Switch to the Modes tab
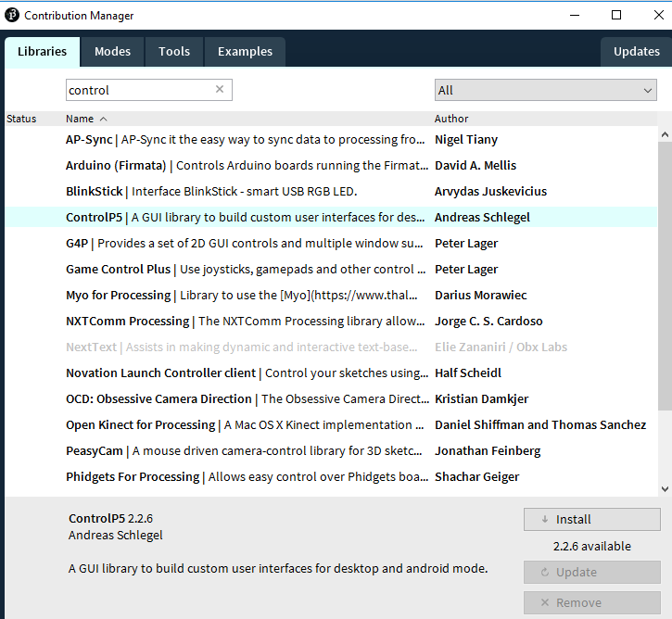 [112, 51]
